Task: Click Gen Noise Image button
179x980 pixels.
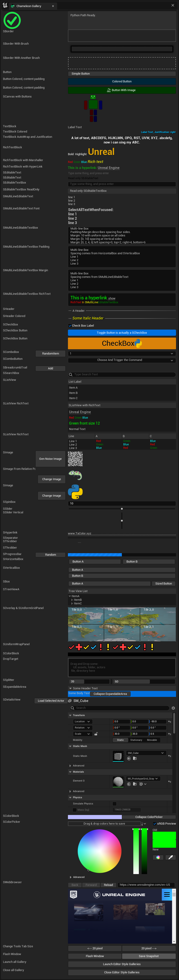Action: point(50,458)
